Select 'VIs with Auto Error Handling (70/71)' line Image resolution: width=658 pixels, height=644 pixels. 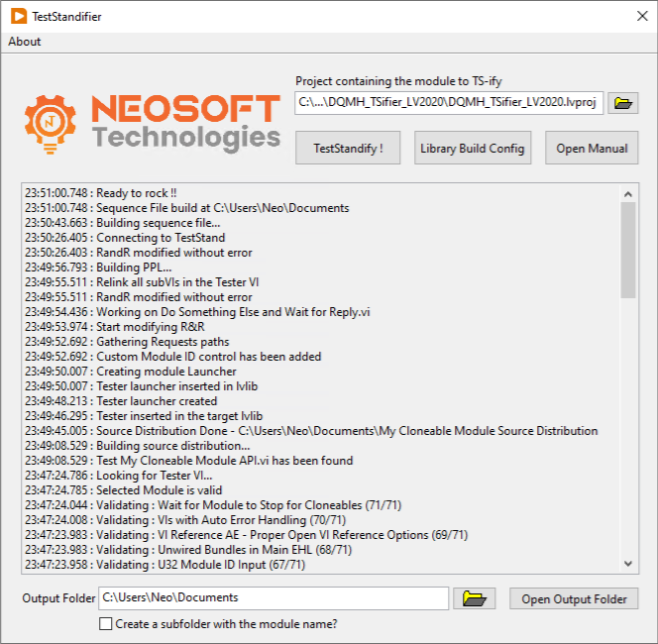point(185,520)
